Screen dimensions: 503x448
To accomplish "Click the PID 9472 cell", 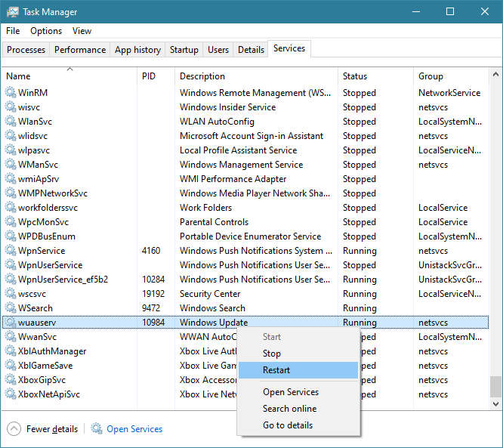I will (151, 308).
